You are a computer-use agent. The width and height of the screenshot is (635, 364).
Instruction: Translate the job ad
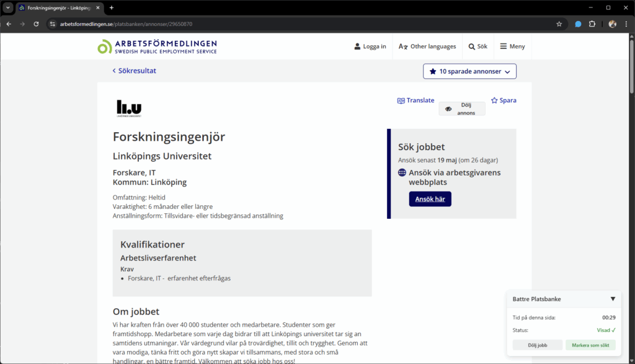coord(415,100)
